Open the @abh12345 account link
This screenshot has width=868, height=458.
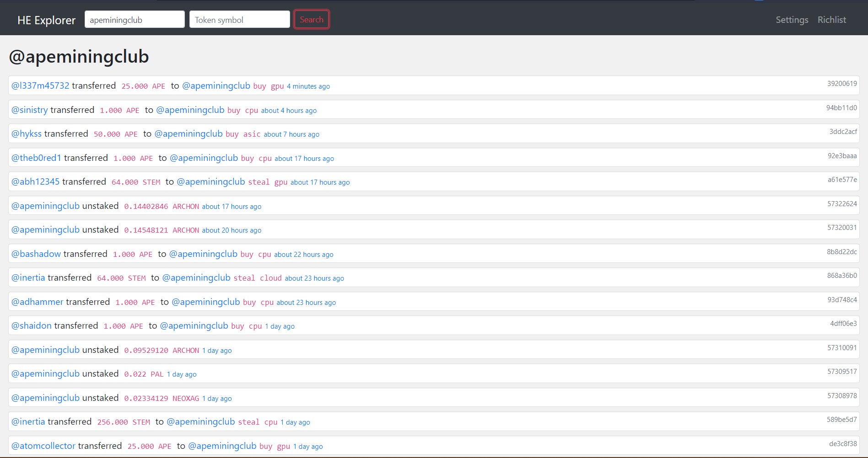click(x=35, y=181)
